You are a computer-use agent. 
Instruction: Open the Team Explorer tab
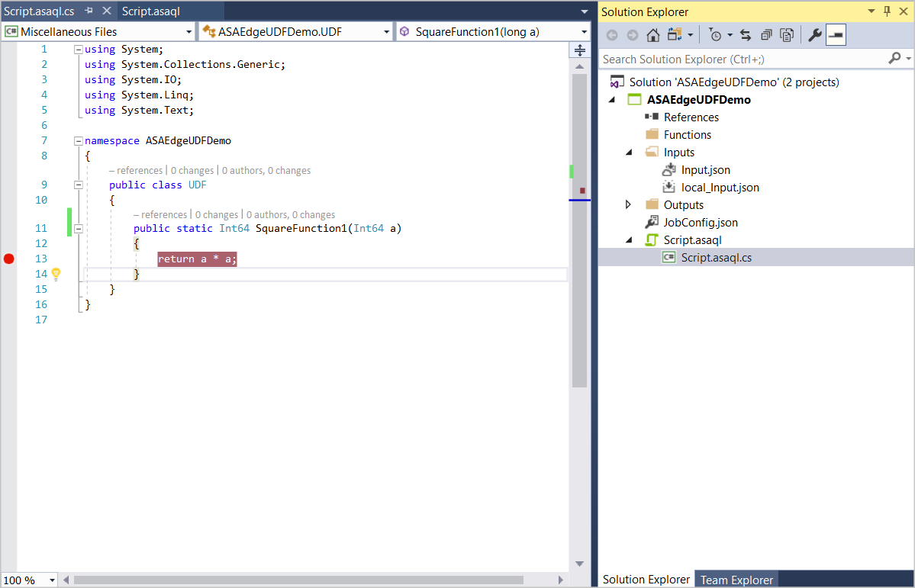point(735,580)
